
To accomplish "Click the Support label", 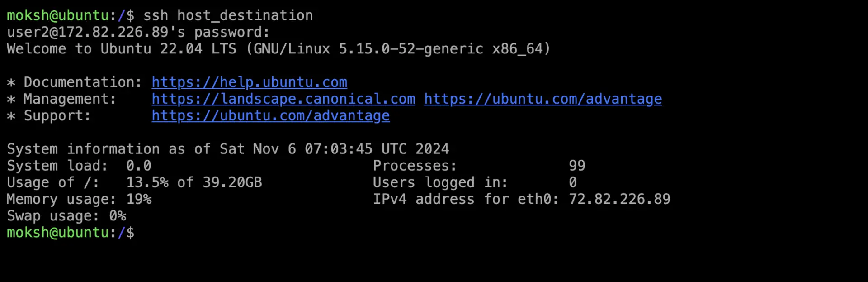I will tap(57, 116).
